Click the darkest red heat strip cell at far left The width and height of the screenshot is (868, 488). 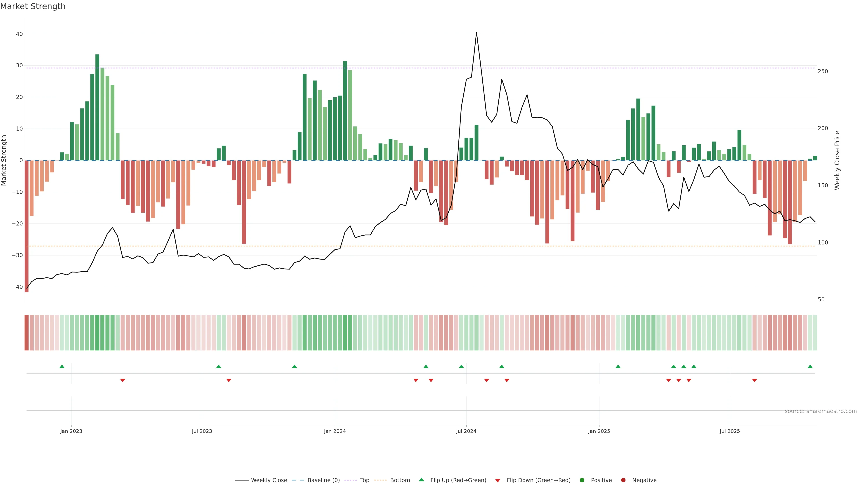tap(26, 333)
